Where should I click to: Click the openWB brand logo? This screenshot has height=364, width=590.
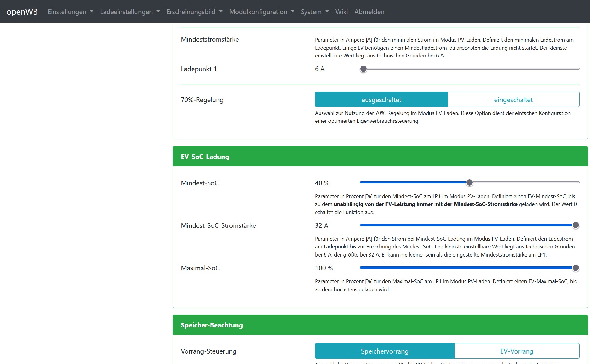coord(22,12)
